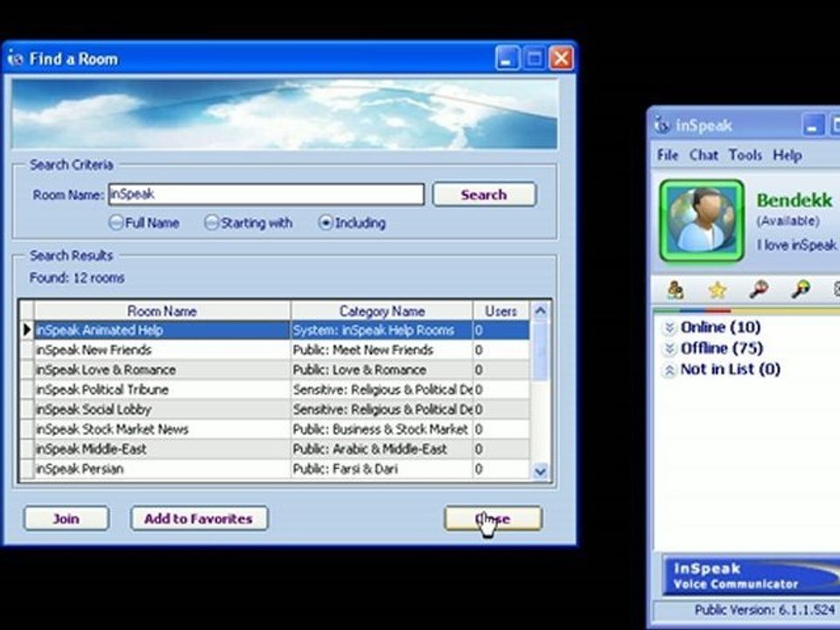
Task: Click the Close button in Find a Room
Action: tap(493, 519)
